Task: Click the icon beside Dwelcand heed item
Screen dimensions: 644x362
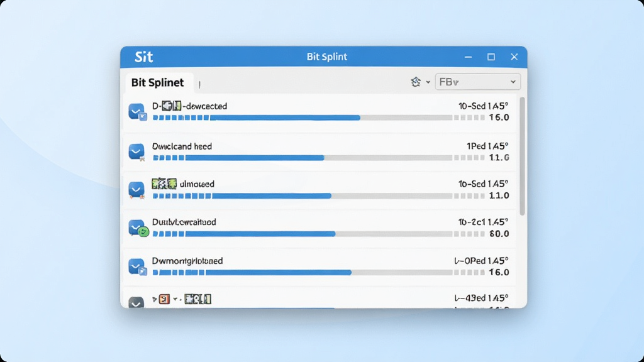Action: coord(136,151)
